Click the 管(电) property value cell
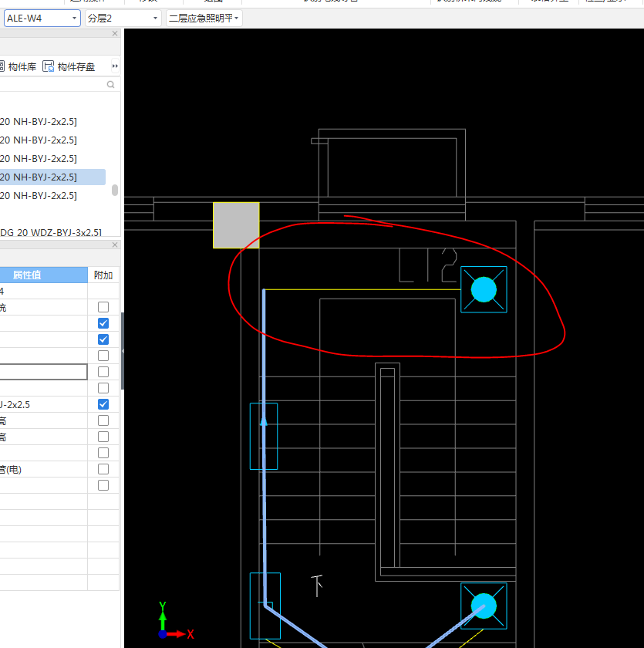The height and width of the screenshot is (648, 644). [x=43, y=470]
